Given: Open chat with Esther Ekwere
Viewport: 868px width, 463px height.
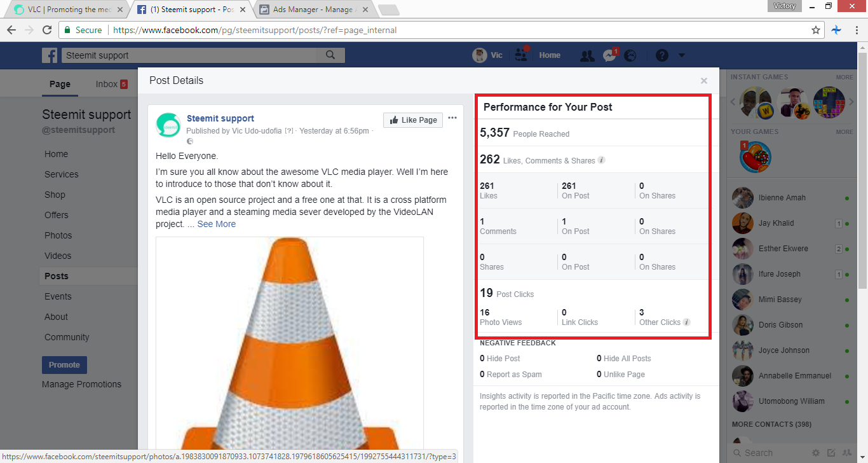Looking at the screenshot, I should (790, 249).
